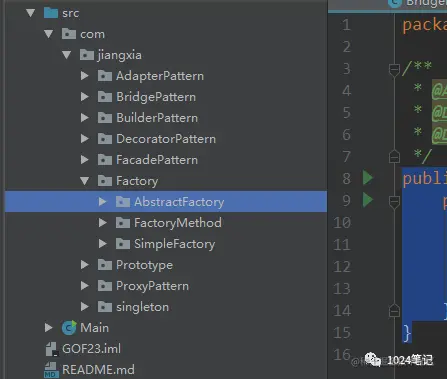Select the Factory package label
Screen dimensions: 447x379
(x=137, y=181)
